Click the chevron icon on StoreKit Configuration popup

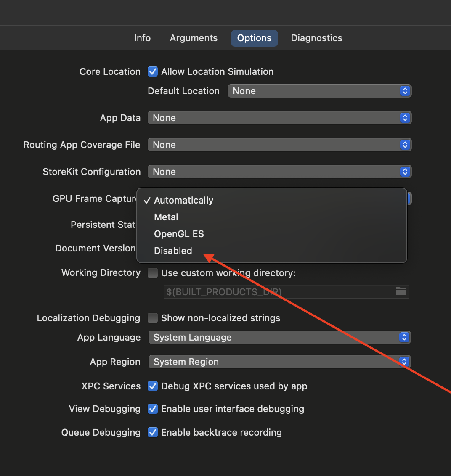click(x=405, y=172)
